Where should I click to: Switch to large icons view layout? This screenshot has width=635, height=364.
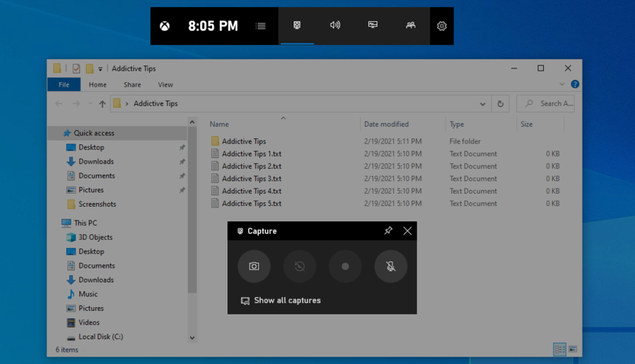click(572, 349)
